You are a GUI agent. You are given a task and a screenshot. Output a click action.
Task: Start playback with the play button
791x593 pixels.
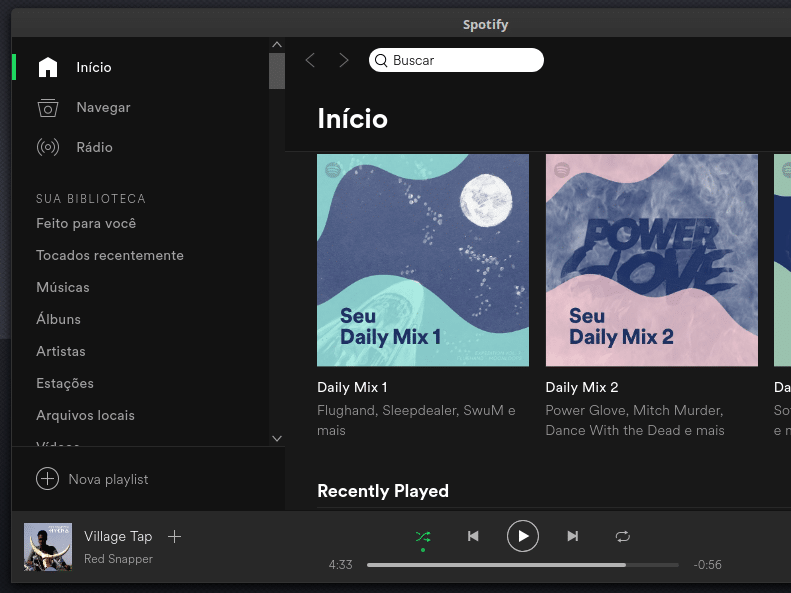pos(523,536)
